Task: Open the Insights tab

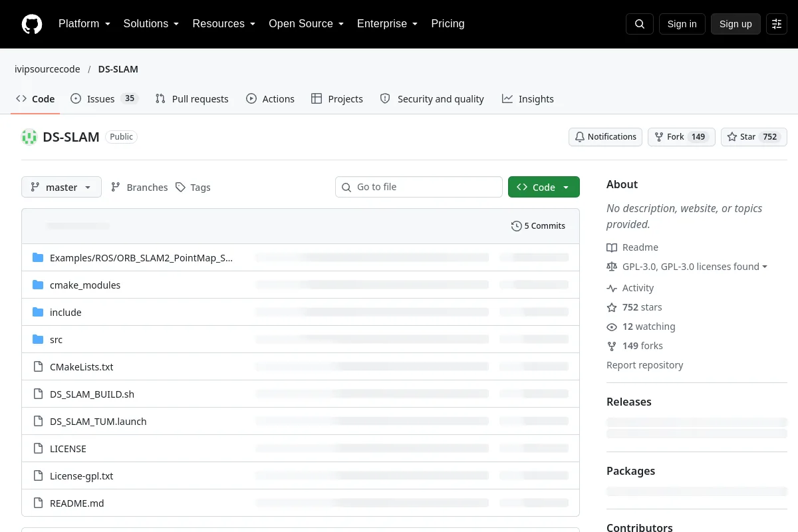Action: pos(528,99)
